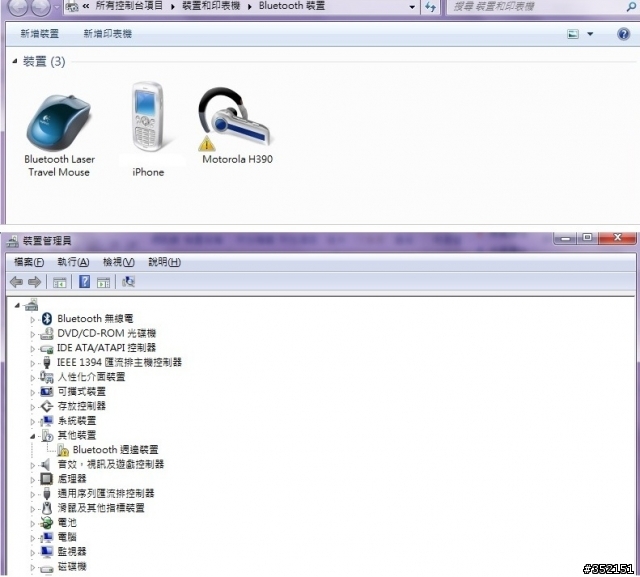Screen dimensions: 640x577
Task: Click 新增印表機 (Add printer) button
Action: coord(108,34)
